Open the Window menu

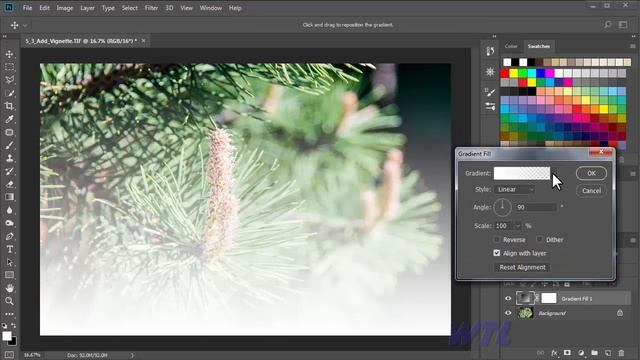pos(211,8)
